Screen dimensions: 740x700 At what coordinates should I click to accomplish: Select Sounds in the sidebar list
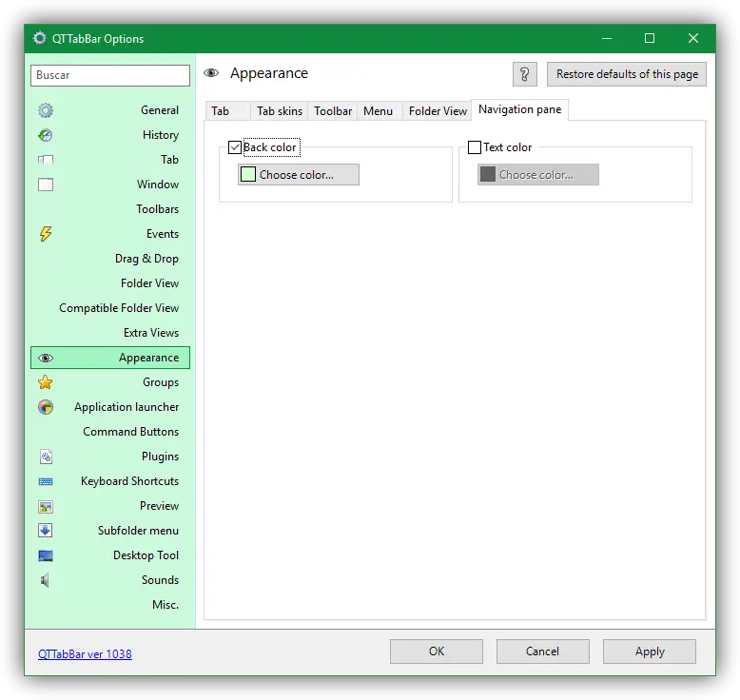pos(110,580)
